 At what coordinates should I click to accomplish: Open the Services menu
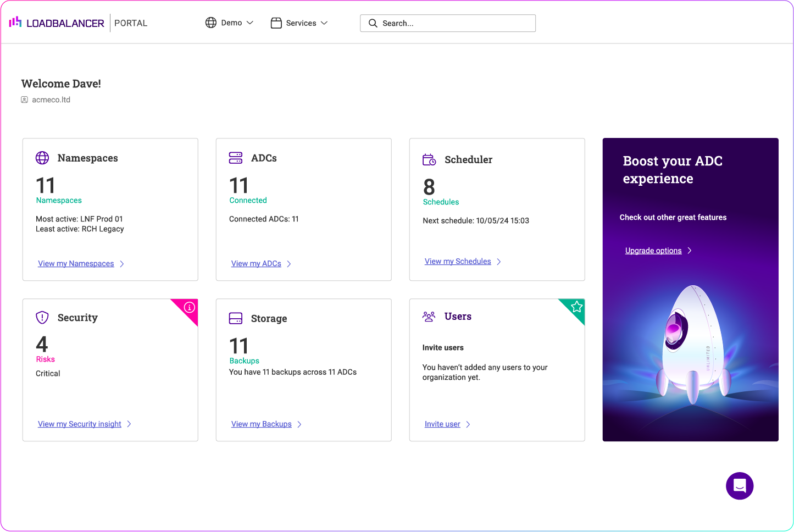[x=299, y=23]
